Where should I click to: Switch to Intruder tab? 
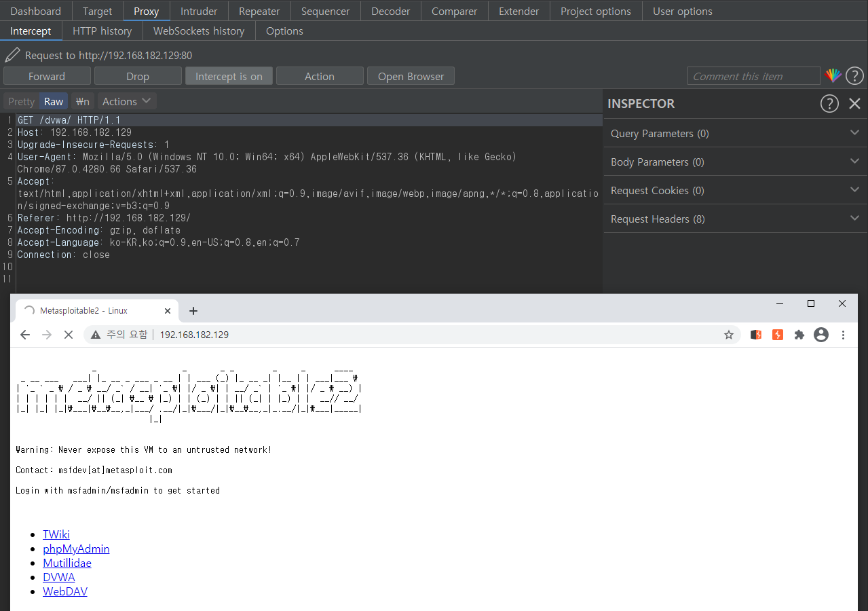click(199, 11)
